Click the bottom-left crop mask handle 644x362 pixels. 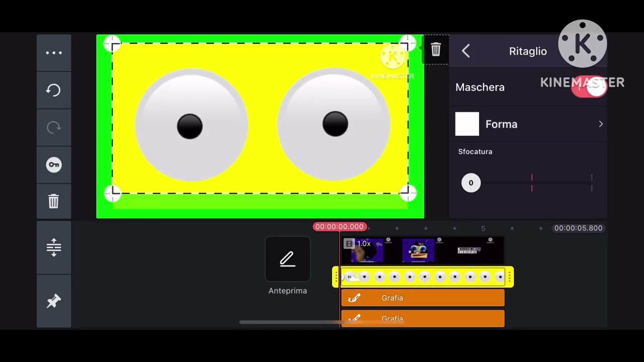(112, 193)
